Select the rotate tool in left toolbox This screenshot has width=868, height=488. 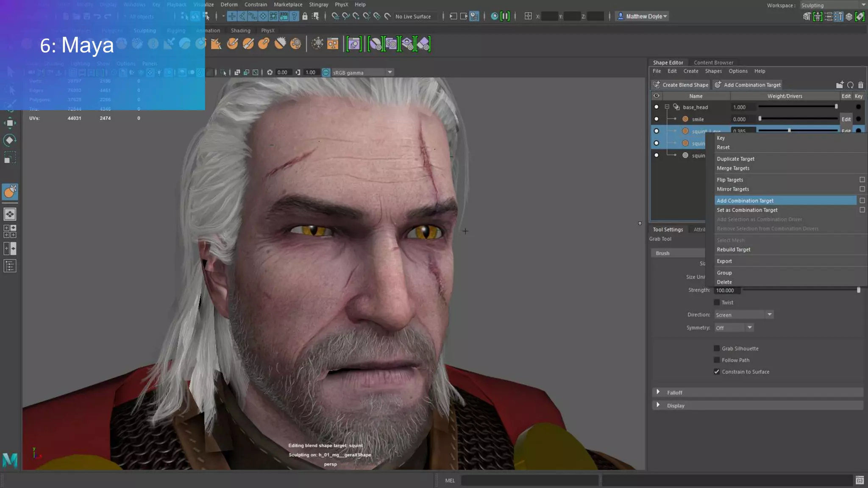(x=10, y=140)
